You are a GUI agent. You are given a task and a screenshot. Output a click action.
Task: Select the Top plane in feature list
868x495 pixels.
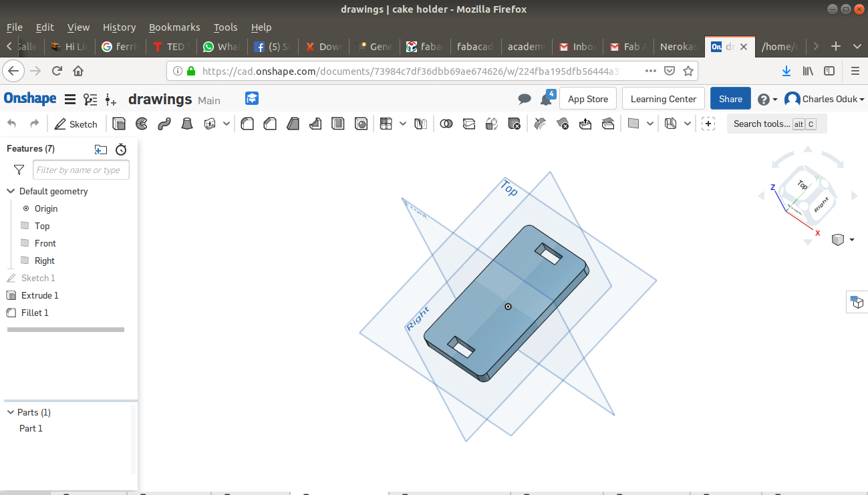click(42, 226)
